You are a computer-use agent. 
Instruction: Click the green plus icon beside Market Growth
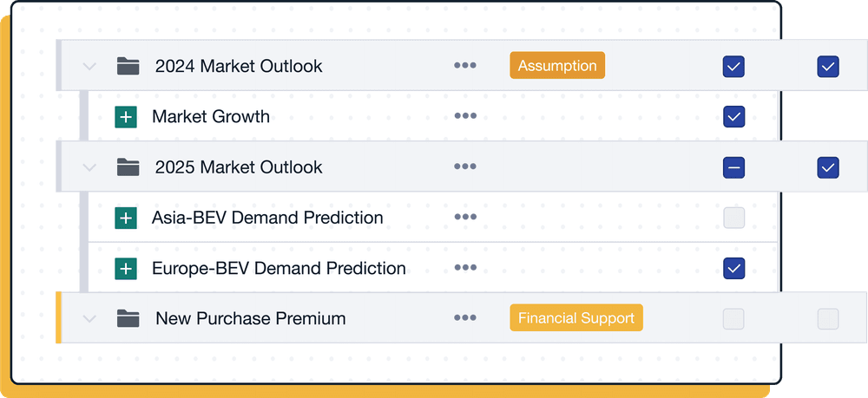(126, 117)
